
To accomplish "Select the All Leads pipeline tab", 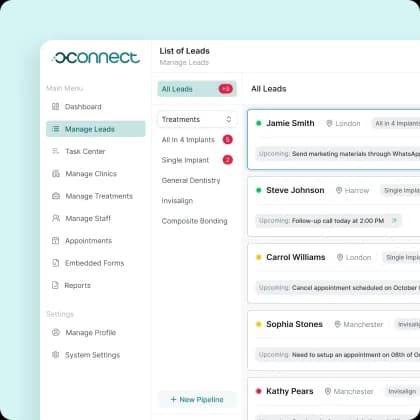I will (197, 89).
